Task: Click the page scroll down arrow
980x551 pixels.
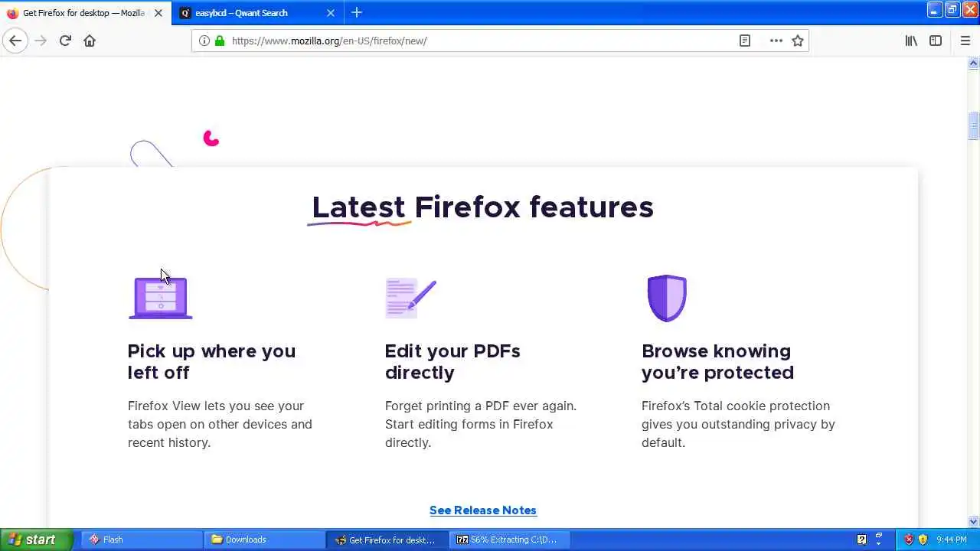Action: (973, 521)
